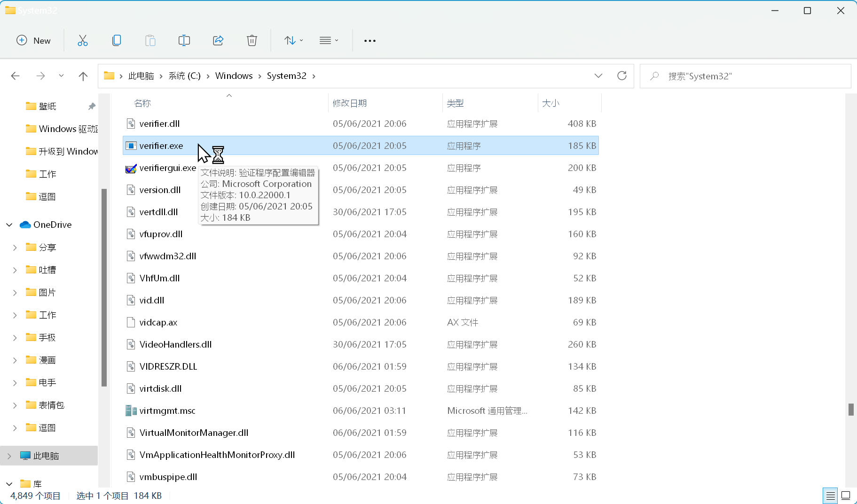The height and width of the screenshot is (504, 857).
Task: Delete the selected file with trash icon
Action: point(252,40)
